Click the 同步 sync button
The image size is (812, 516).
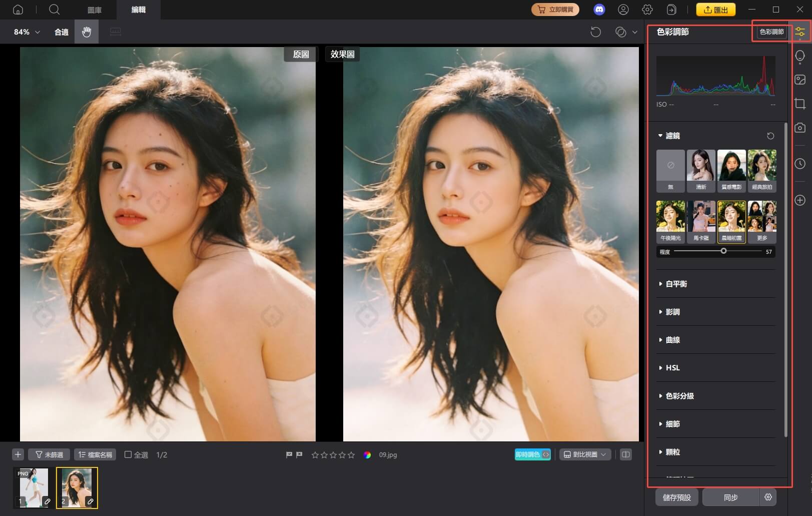point(731,497)
